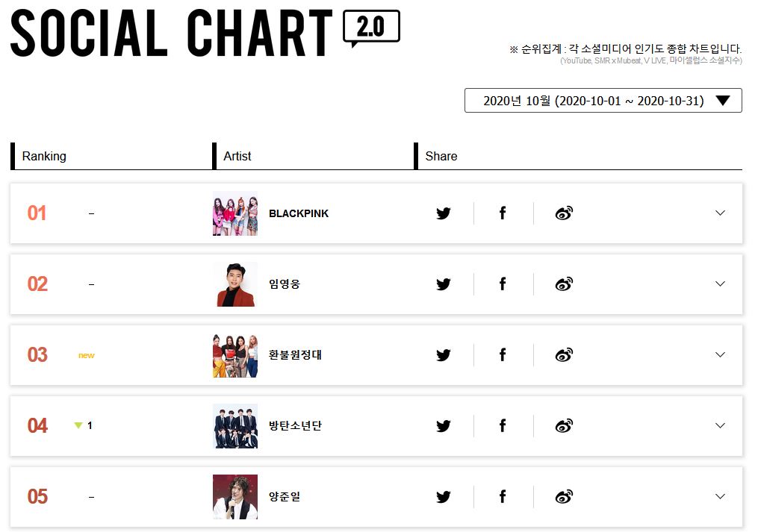Share 환불원정대 on Facebook
The image size is (758, 532).
[x=503, y=355]
